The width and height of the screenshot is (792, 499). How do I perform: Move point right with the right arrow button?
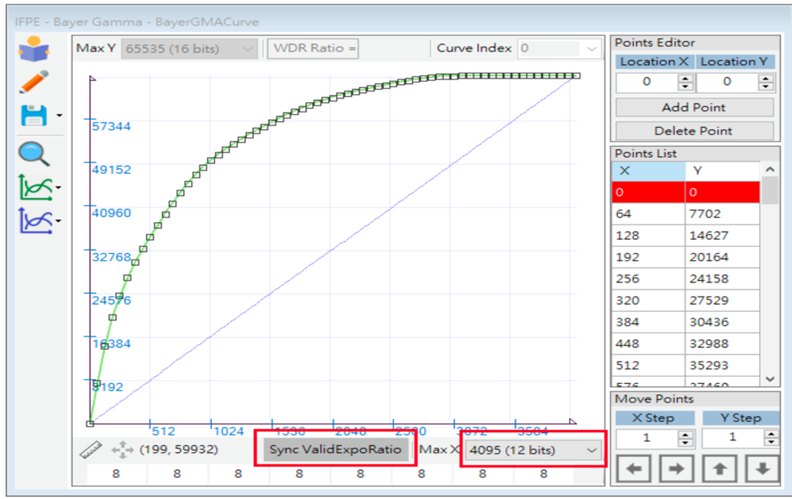(676, 469)
